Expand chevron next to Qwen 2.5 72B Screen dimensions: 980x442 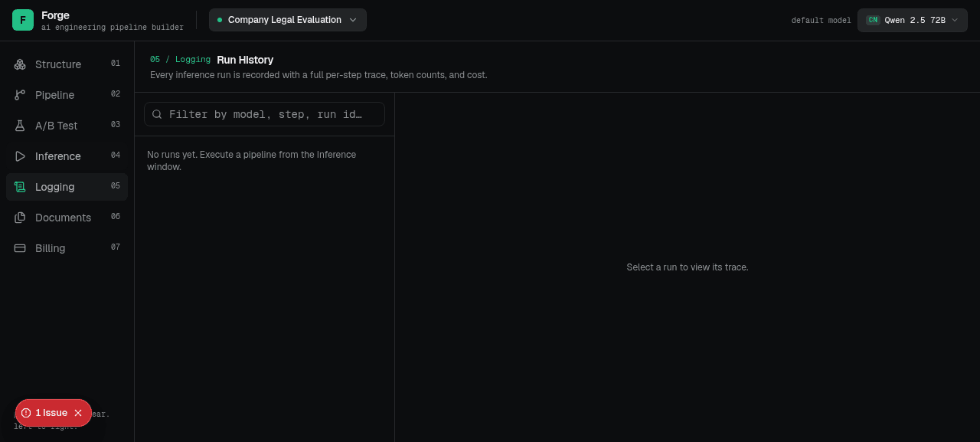click(x=955, y=20)
